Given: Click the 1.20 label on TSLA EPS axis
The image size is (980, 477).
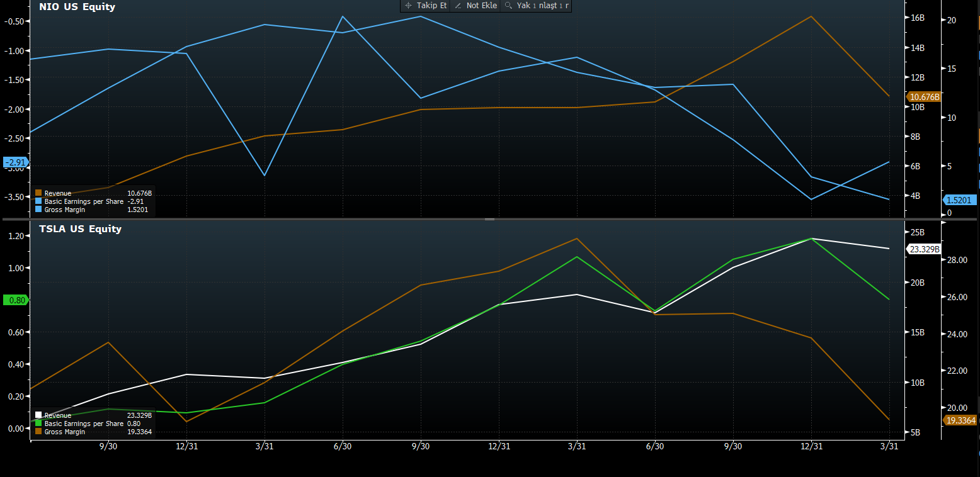Looking at the screenshot, I should [15, 236].
